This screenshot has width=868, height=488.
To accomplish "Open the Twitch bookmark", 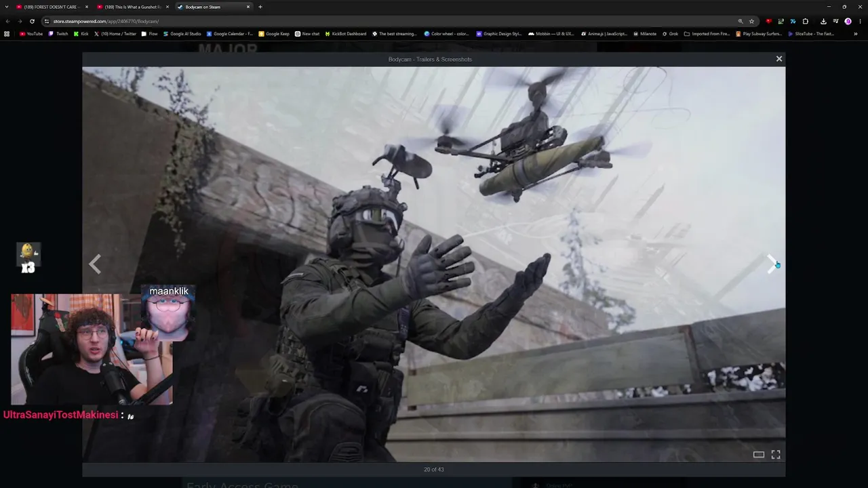I will [58, 34].
